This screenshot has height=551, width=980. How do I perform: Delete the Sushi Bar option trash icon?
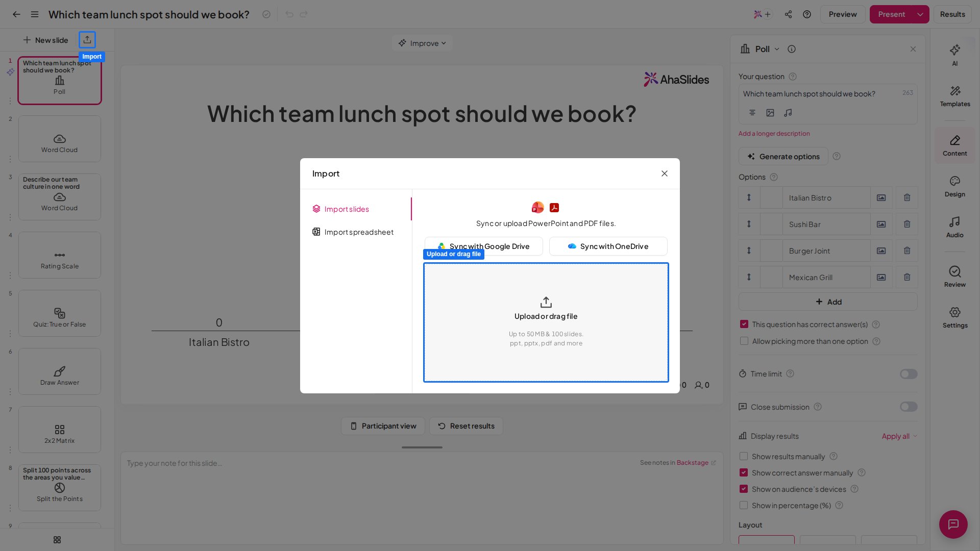tap(907, 224)
